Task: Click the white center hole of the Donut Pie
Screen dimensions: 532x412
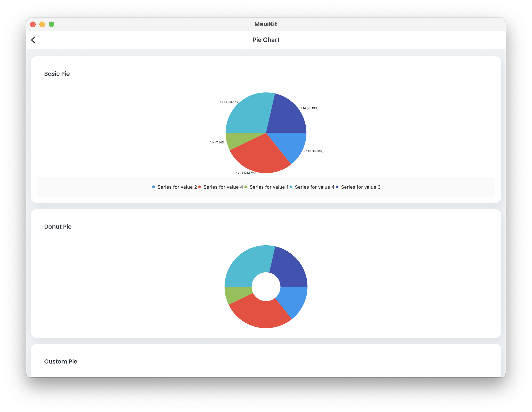Action: tap(266, 287)
